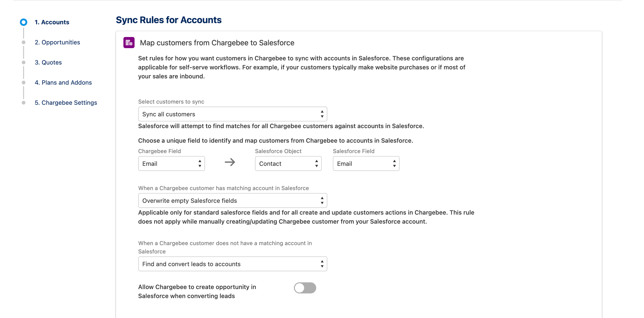Open the Select customers to sync dropdown
Image resolution: width=644 pixels, height=318 pixels.
tap(232, 114)
